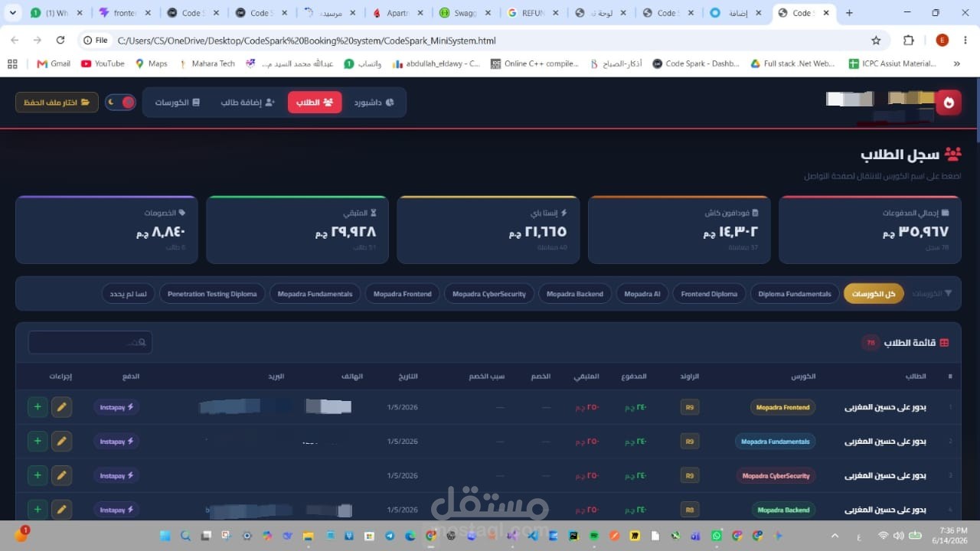Viewport: 980px width, 551px height.
Task: Filter by Mopadra Frontend chip
Action: (403, 294)
